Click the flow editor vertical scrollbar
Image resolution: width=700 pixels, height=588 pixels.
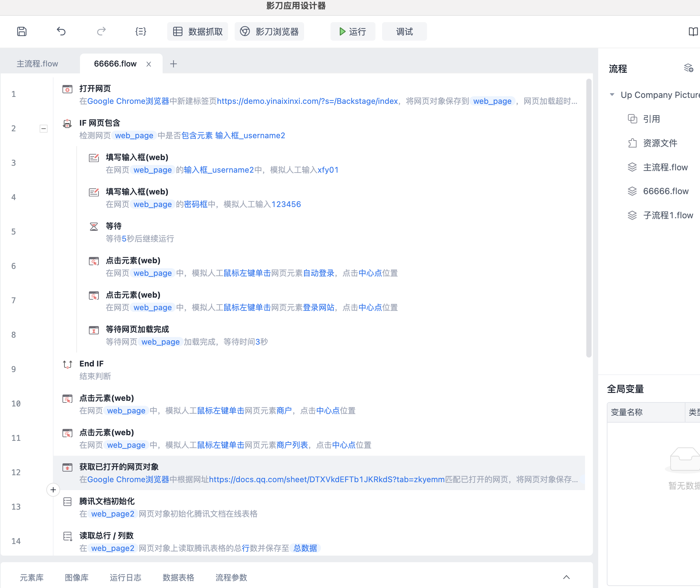589,217
